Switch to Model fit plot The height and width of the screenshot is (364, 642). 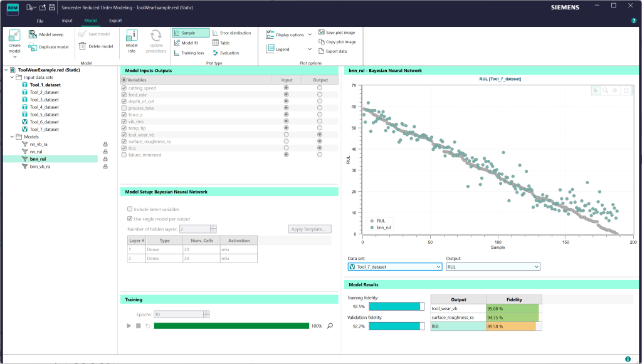[186, 43]
